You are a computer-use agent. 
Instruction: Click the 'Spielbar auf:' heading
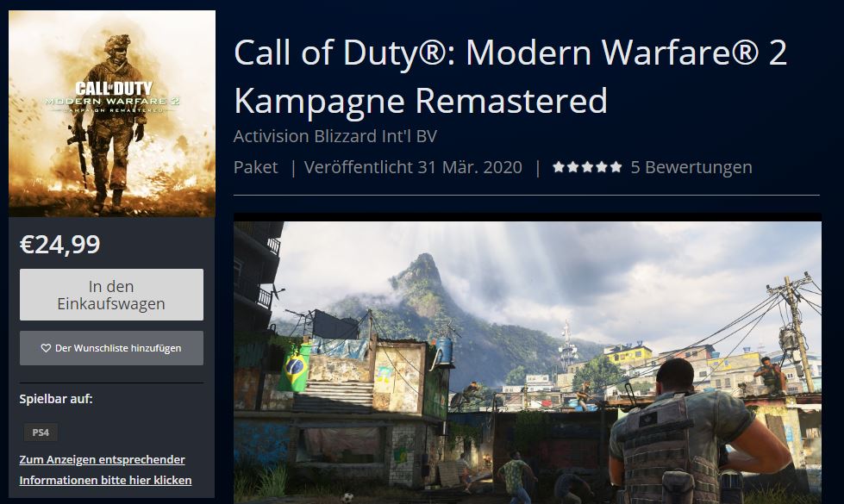coord(56,399)
